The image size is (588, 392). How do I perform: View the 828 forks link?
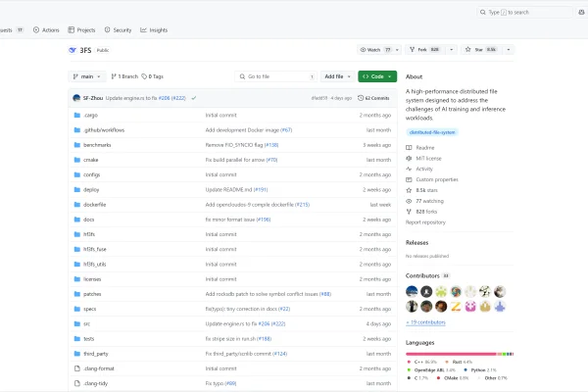[421, 212]
